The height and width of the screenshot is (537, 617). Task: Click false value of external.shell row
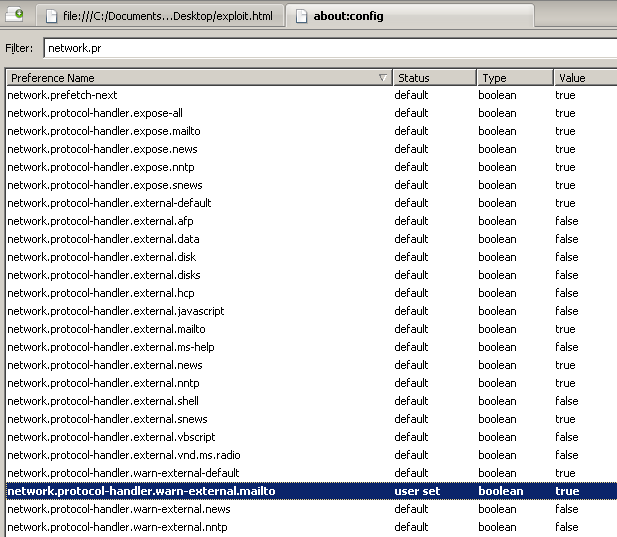tap(567, 401)
